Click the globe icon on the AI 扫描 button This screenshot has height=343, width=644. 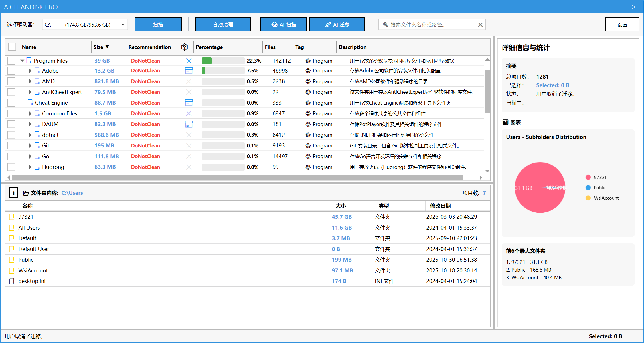[274, 24]
